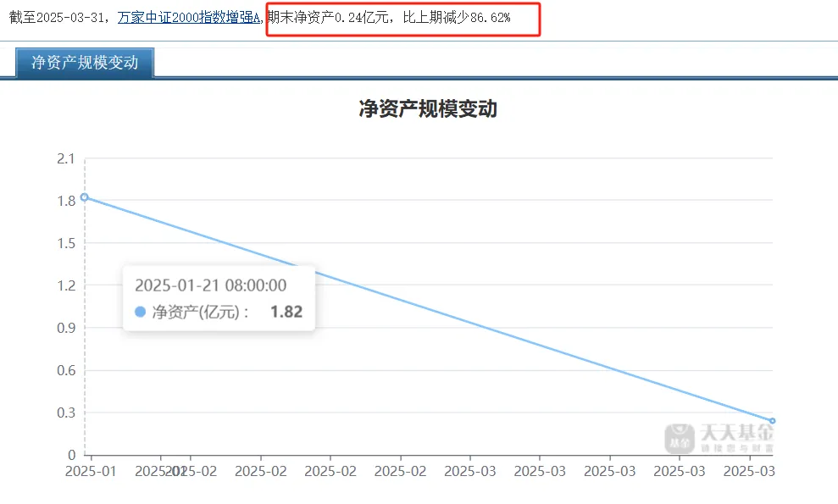Click the tooltip value 1.82
The width and height of the screenshot is (838, 504).
point(286,312)
